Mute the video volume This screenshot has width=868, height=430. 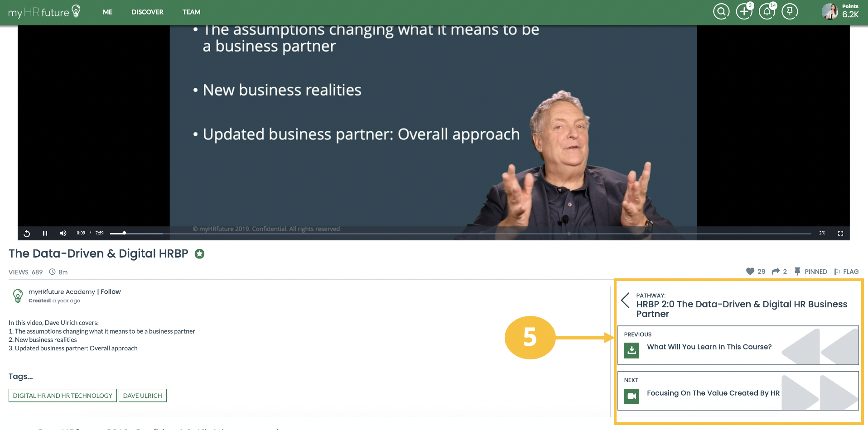click(x=63, y=233)
